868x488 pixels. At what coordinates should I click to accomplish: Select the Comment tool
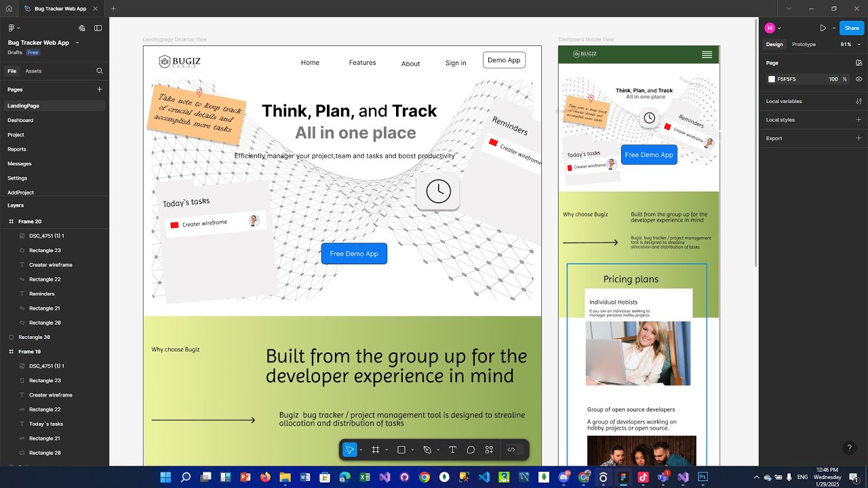click(471, 450)
